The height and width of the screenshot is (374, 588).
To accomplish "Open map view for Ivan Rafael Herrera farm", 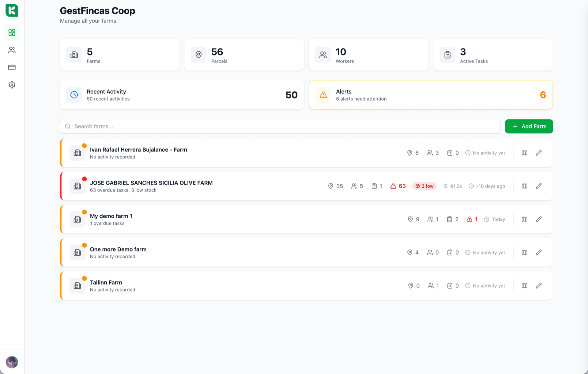I will 524,153.
